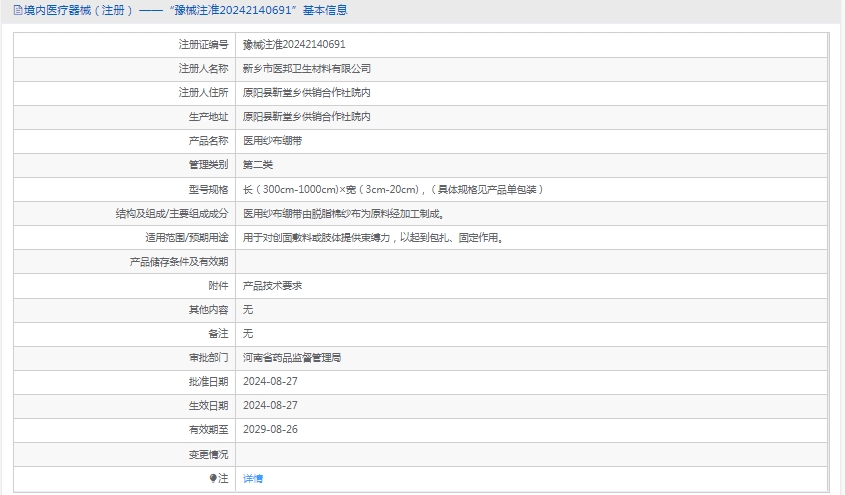Click the document icon in the page header
The height and width of the screenshot is (495, 845).
(x=18, y=11)
